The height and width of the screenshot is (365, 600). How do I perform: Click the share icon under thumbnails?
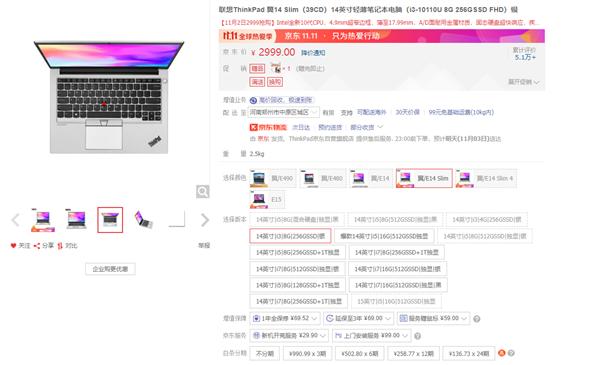click(x=37, y=246)
